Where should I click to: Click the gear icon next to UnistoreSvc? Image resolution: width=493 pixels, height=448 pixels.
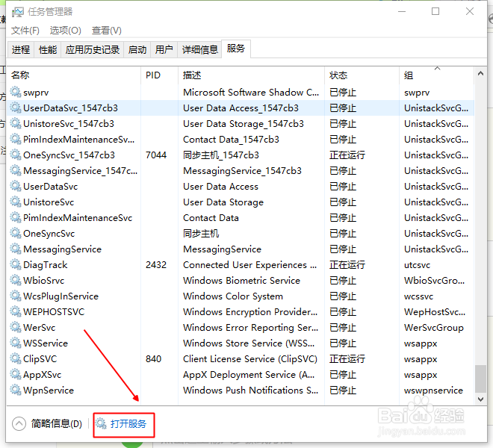[x=16, y=202]
